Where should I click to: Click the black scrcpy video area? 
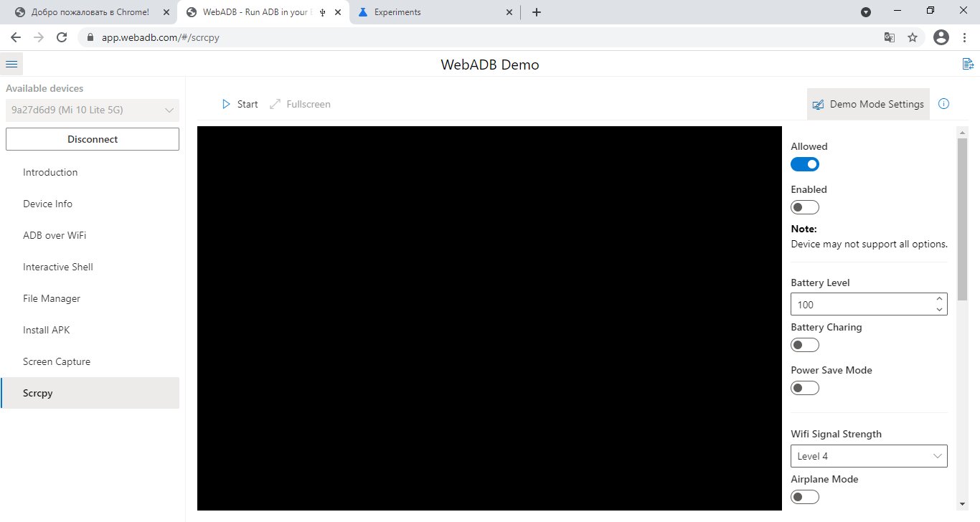(x=489, y=318)
